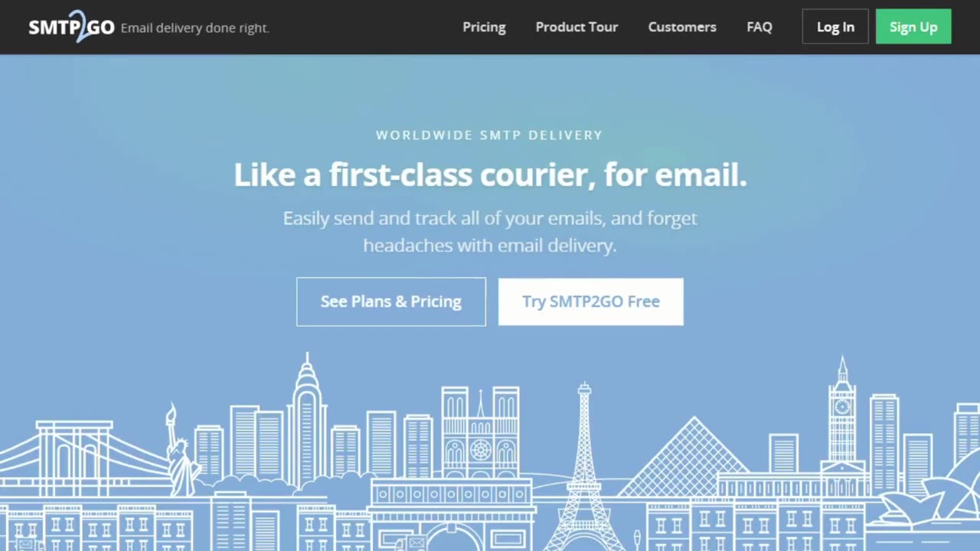This screenshot has width=980, height=551.
Task: Click Try SMTP2GO Free button
Action: click(x=591, y=302)
